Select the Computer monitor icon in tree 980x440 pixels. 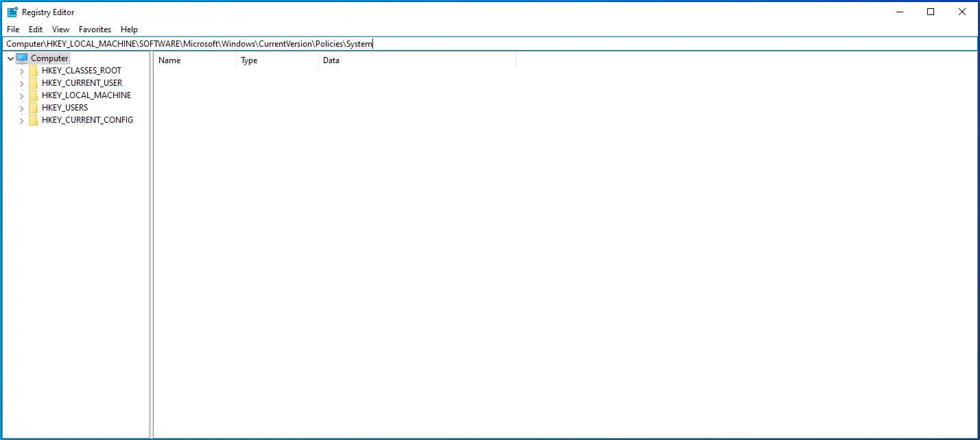pos(22,58)
